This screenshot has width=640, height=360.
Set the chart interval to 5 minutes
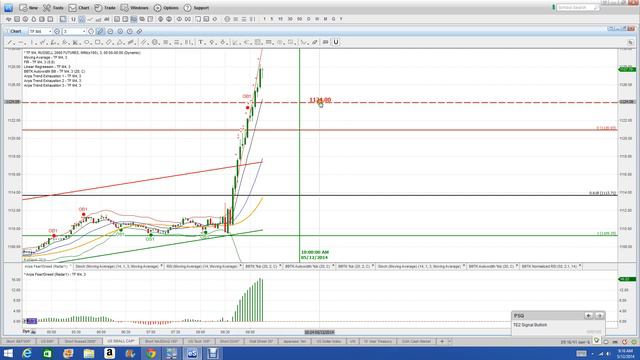click(272, 19)
